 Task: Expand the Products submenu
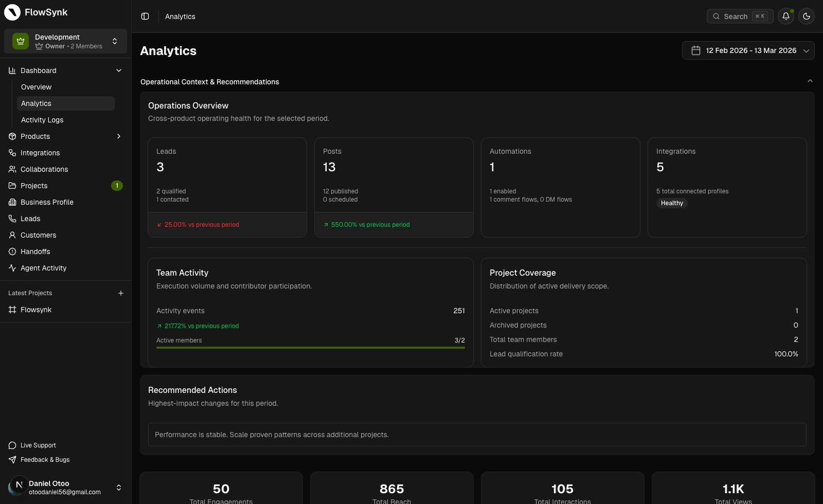[x=35, y=136]
